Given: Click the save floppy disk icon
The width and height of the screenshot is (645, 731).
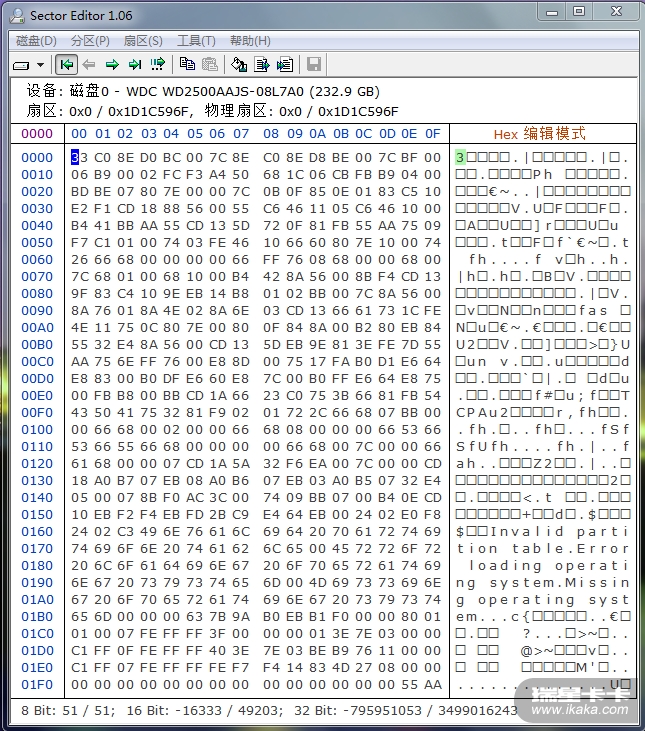Looking at the screenshot, I should click(x=314, y=64).
